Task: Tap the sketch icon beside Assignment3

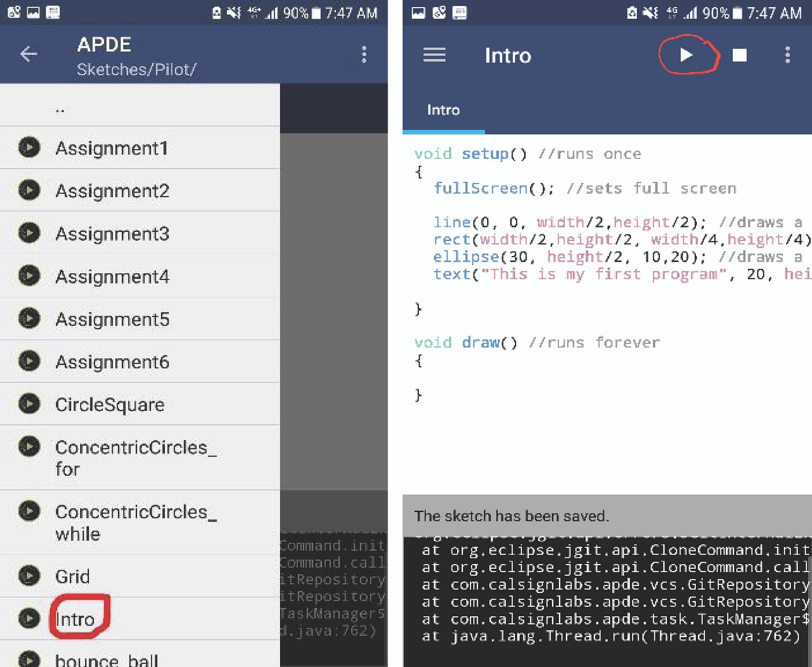Action: pos(29,233)
